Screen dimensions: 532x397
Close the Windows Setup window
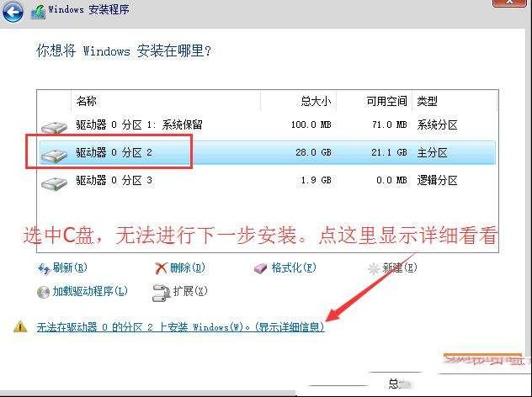(x=510, y=3)
